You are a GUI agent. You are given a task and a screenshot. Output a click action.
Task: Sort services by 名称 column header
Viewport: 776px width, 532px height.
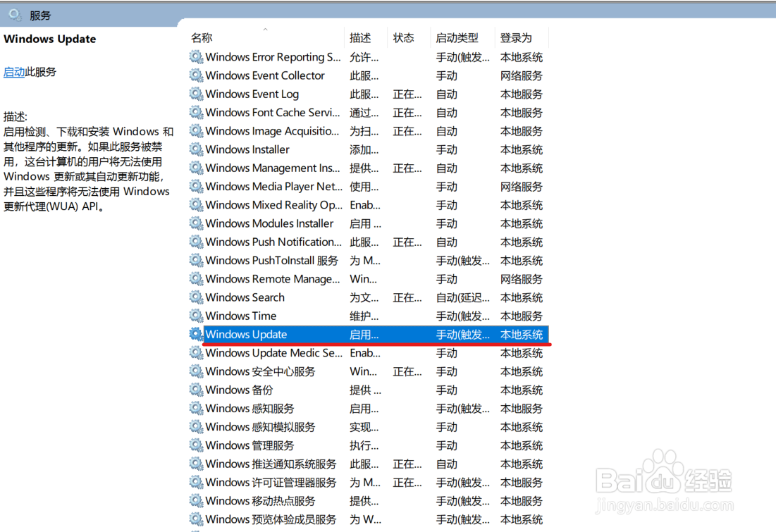pos(202,37)
